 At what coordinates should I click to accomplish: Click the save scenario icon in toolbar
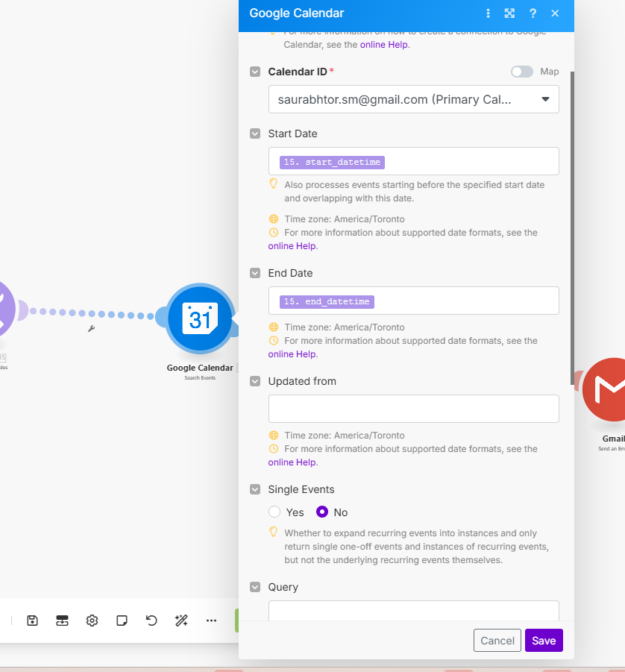pyautogui.click(x=33, y=620)
